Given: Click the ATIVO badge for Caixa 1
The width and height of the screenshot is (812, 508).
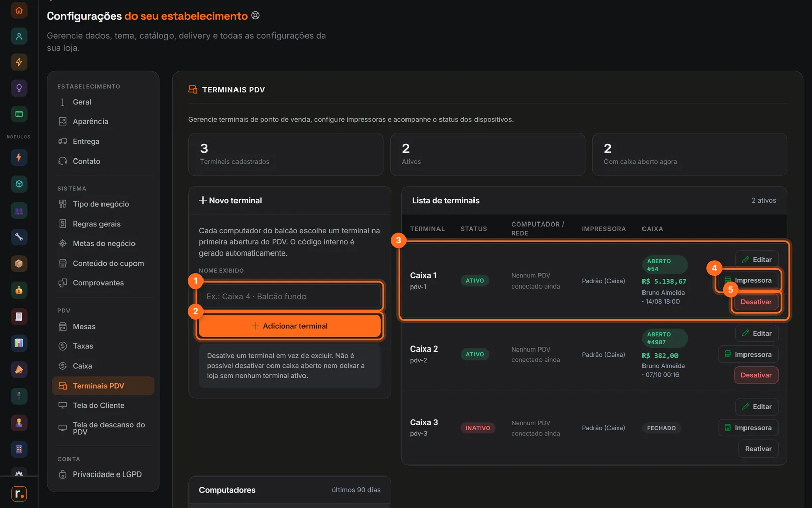Looking at the screenshot, I should [x=475, y=281].
